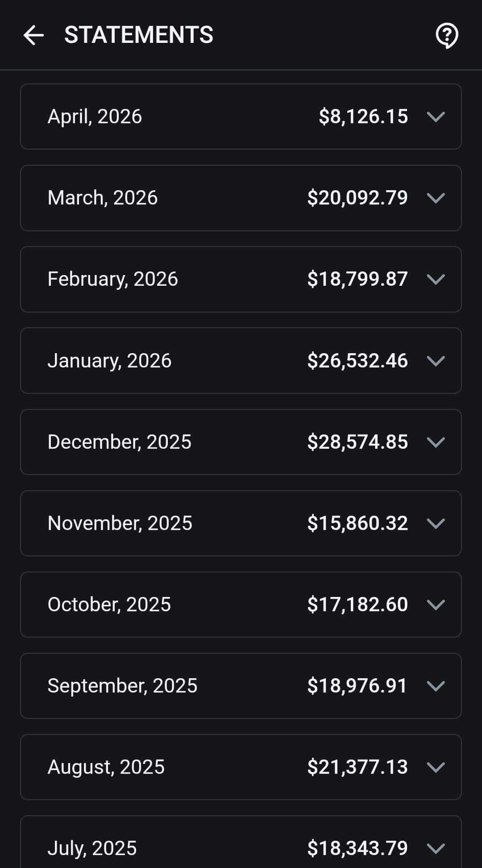Expand the December, 2025 statement chevron
Screen dimensions: 482x868
coord(436,442)
